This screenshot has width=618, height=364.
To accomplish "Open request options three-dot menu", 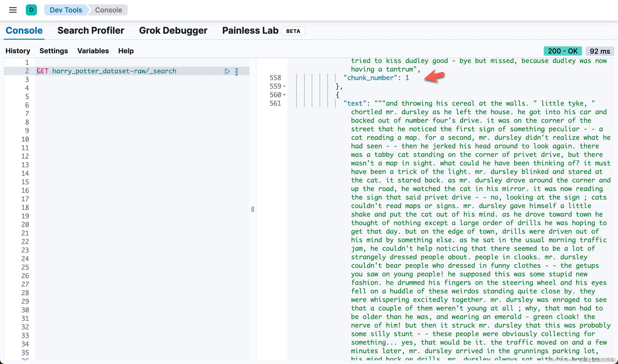I will 237,72.
